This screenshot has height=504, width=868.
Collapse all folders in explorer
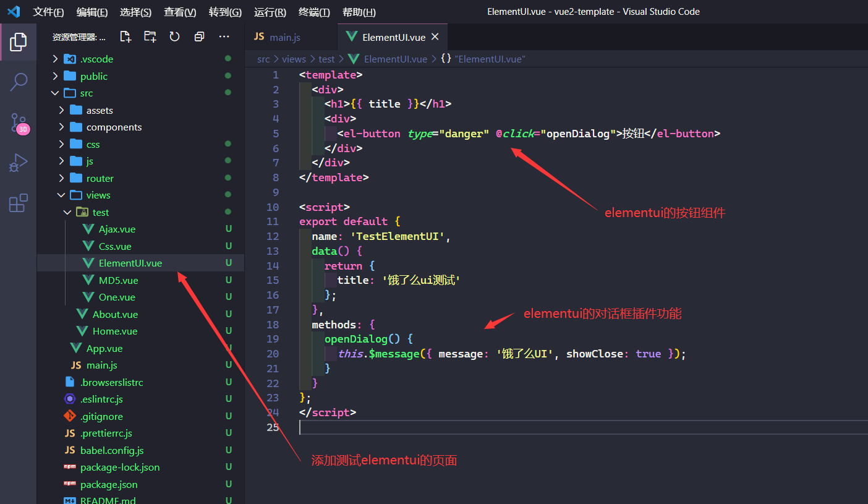(x=199, y=37)
